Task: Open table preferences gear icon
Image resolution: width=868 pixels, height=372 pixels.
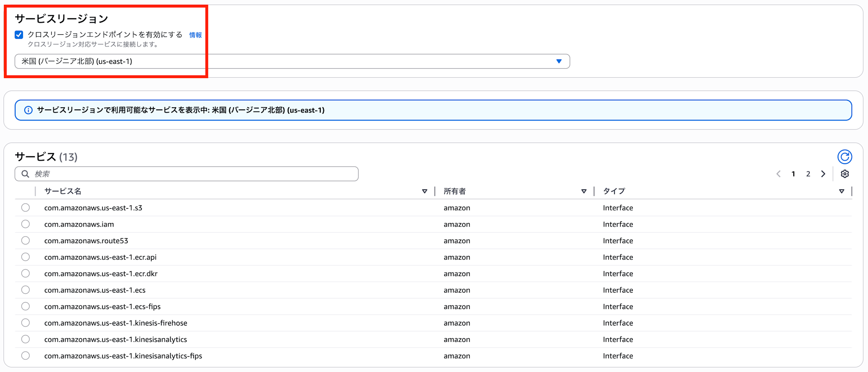Action: pyautogui.click(x=845, y=174)
